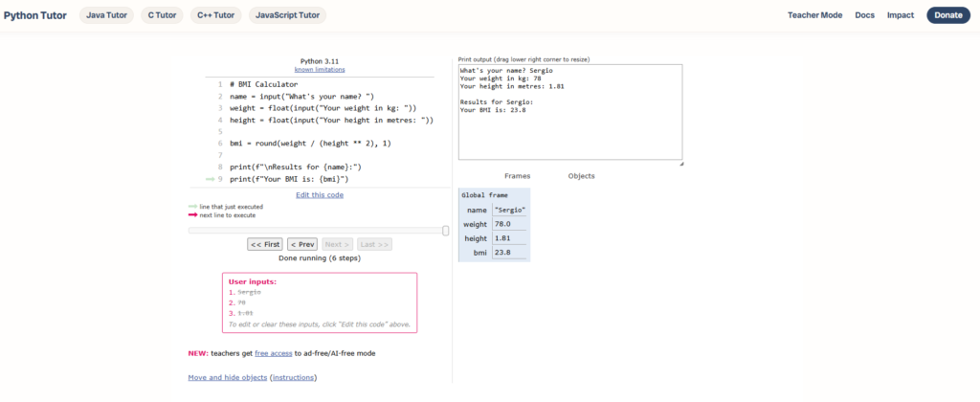The height and width of the screenshot is (402, 980).
Task: Open the free access link for teachers
Action: [x=273, y=353]
